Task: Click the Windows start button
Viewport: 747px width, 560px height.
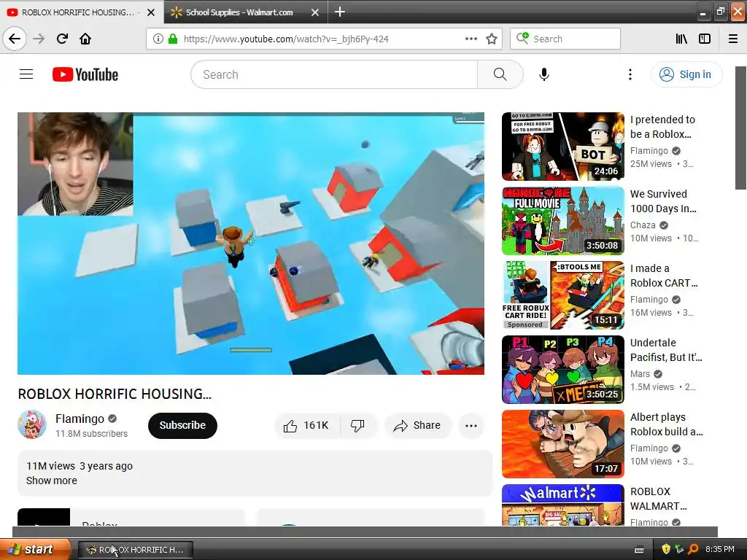Action: point(35,549)
